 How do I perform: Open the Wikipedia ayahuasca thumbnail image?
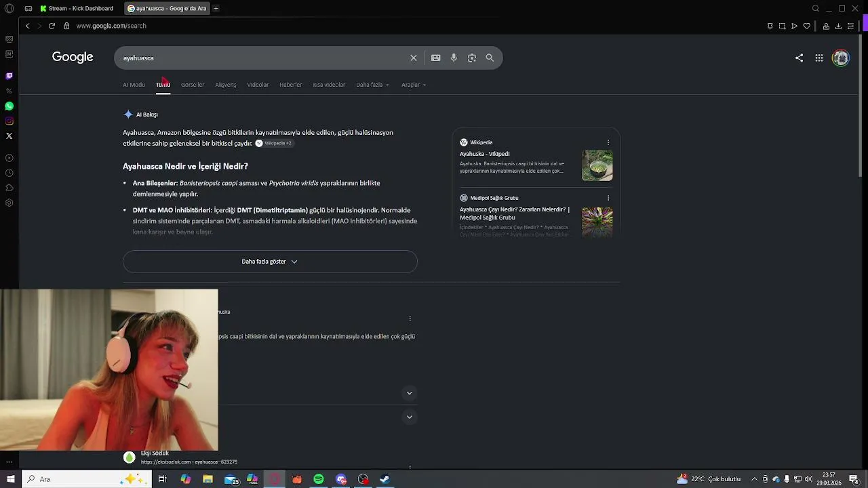(x=597, y=165)
